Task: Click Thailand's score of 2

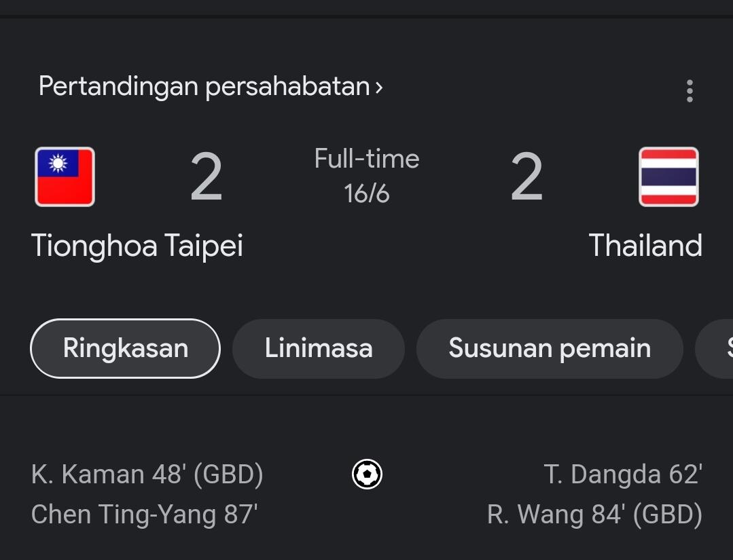Action: [x=527, y=178]
